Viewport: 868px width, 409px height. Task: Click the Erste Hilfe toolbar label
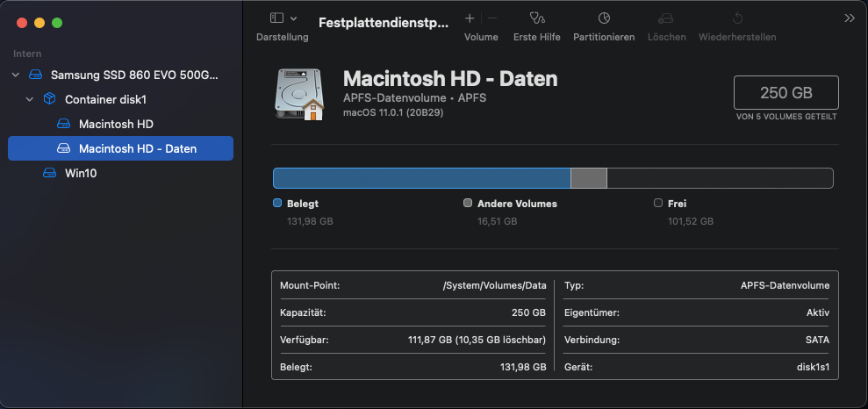tap(537, 37)
